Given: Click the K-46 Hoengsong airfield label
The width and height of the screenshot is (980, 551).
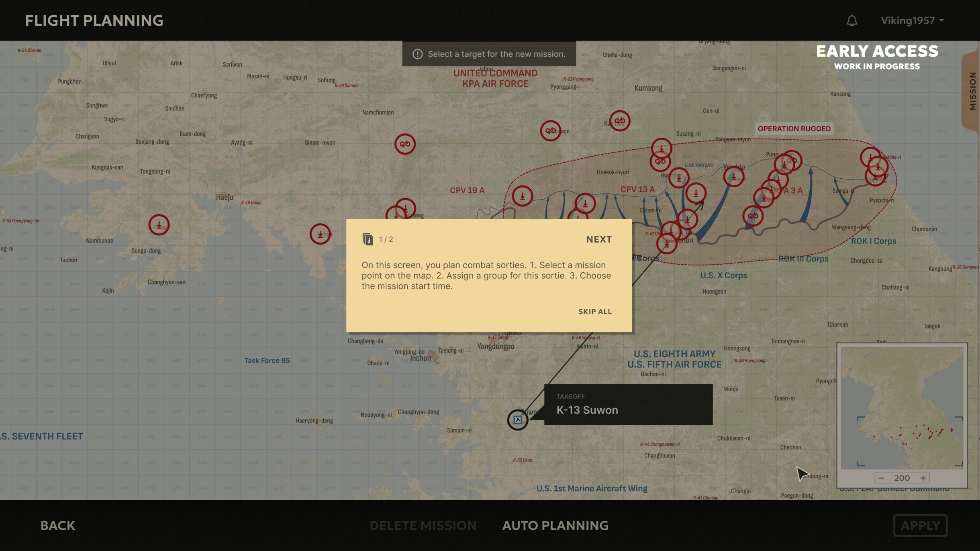Looking at the screenshot, I should coord(750,361).
